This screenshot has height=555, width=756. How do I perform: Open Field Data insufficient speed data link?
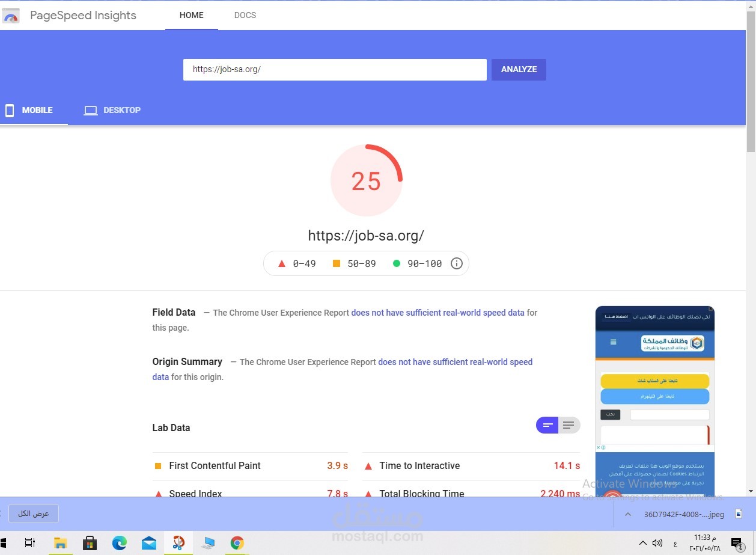coord(437,313)
